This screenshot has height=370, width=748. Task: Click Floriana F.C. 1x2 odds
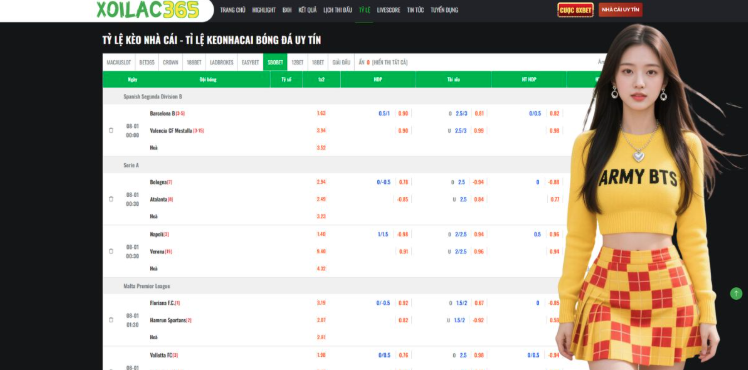tap(321, 303)
